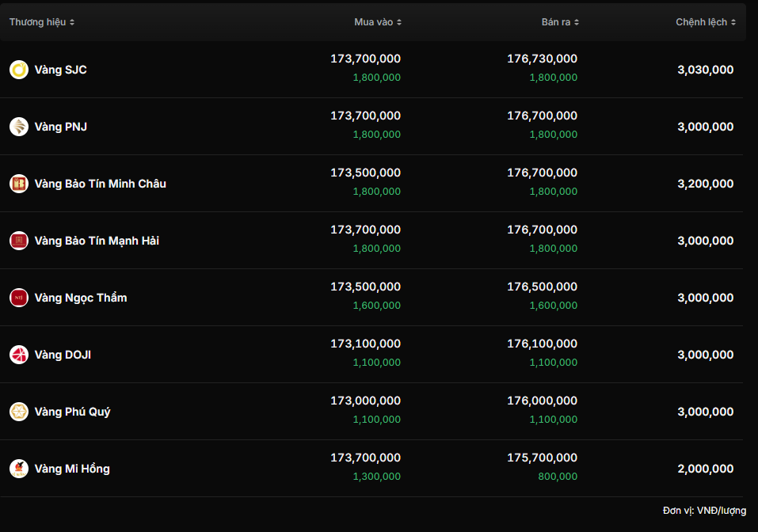Click the Vàng Phú Quý logo icon
The height and width of the screenshot is (532, 758).
19,412
